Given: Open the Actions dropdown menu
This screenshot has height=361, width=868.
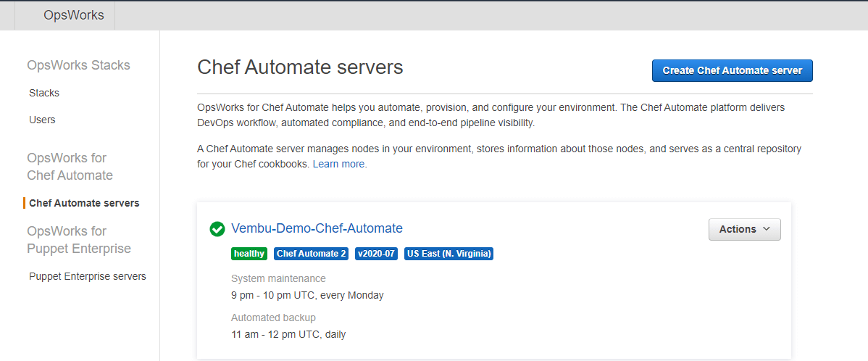Looking at the screenshot, I should click(x=745, y=229).
